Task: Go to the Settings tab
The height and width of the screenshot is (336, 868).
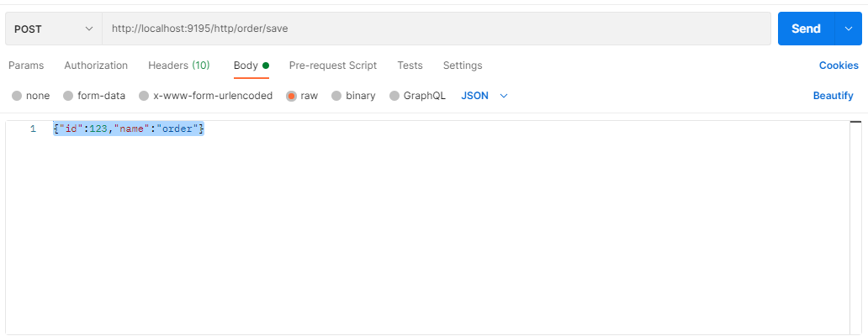Action: point(463,66)
